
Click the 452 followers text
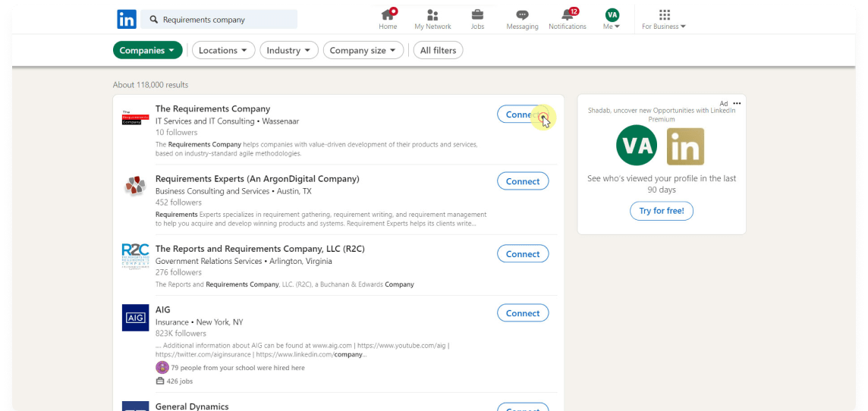click(x=178, y=202)
